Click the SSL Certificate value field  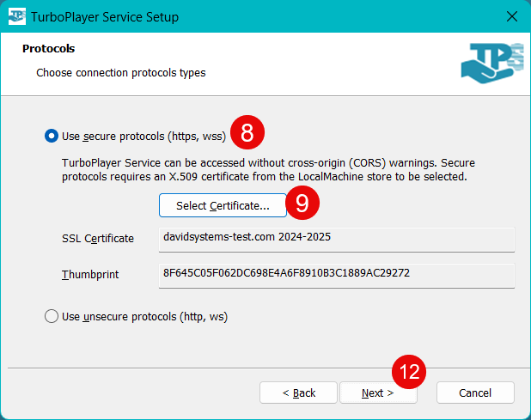point(337,240)
